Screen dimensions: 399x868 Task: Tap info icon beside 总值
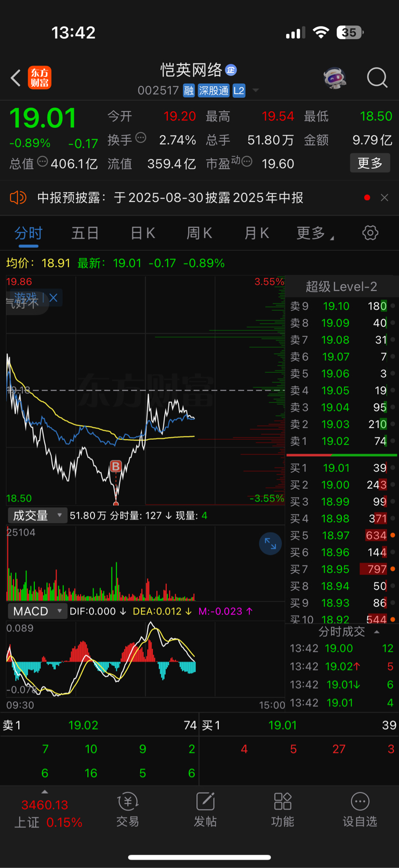(43, 162)
